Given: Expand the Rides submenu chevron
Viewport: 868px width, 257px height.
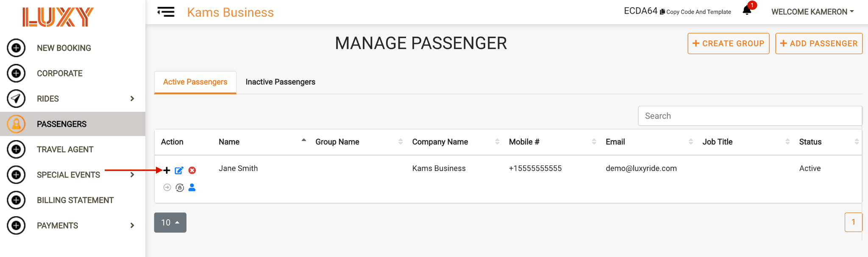Looking at the screenshot, I should pos(132,99).
